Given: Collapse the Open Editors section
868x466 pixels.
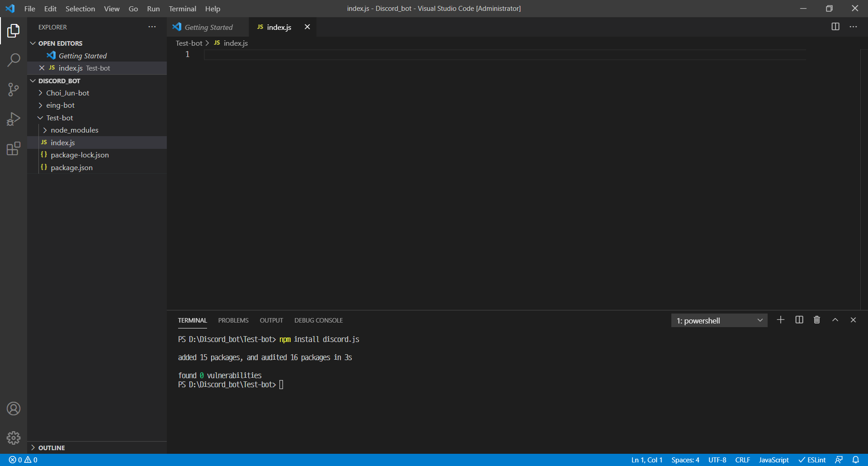Looking at the screenshot, I should [x=33, y=43].
